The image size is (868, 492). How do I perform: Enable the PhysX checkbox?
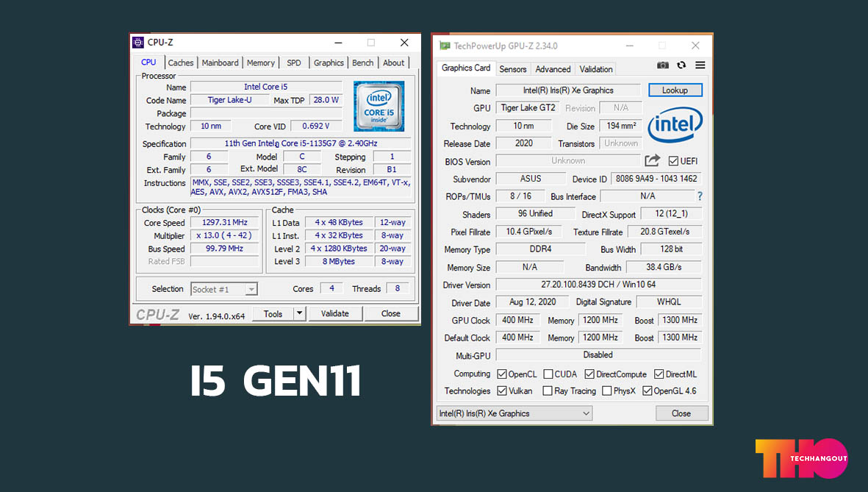[x=606, y=391]
